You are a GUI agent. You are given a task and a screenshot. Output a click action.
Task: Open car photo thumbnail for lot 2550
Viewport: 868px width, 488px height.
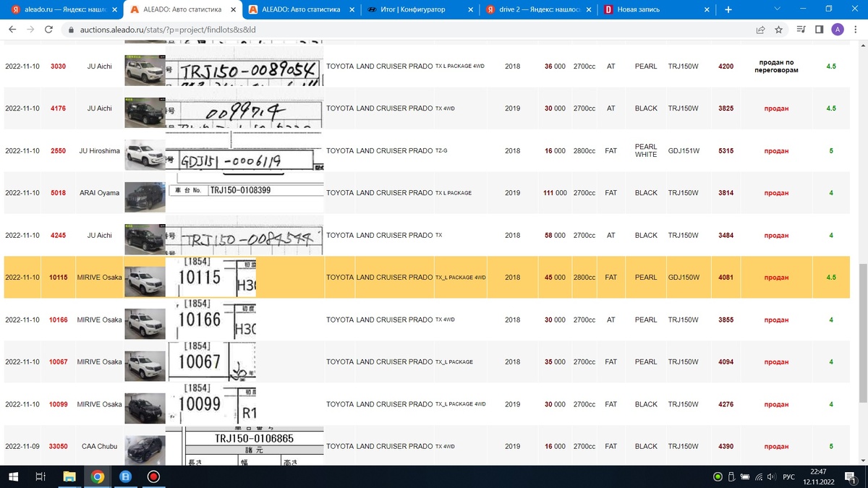[x=145, y=153]
